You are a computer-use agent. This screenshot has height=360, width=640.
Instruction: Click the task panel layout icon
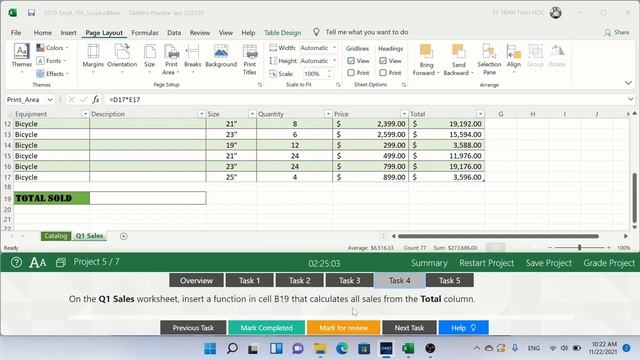tap(60, 262)
